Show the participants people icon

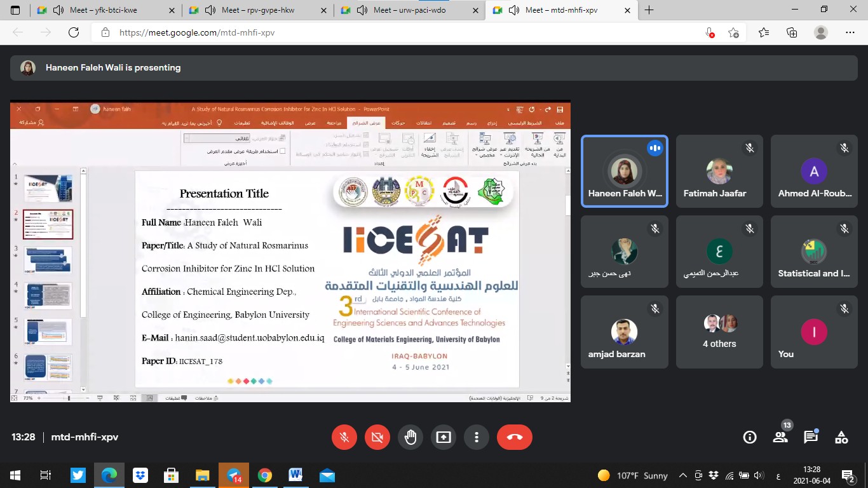(x=780, y=437)
